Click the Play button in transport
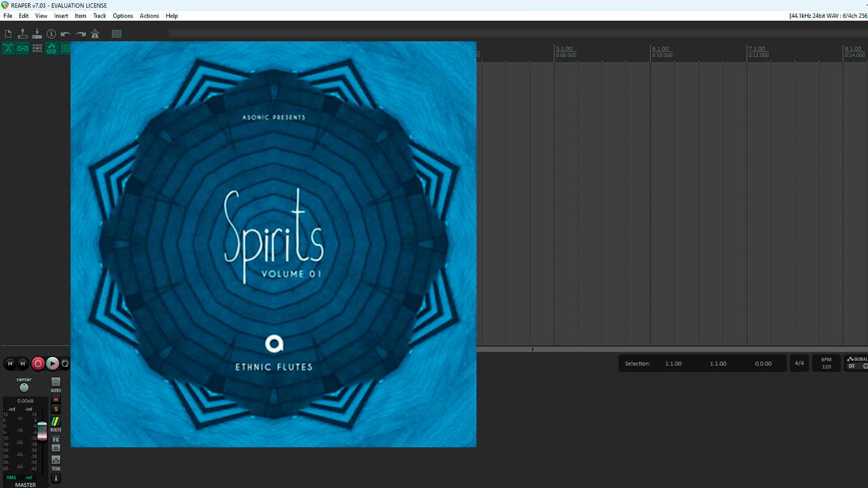This screenshot has height=488, width=868. (x=53, y=363)
